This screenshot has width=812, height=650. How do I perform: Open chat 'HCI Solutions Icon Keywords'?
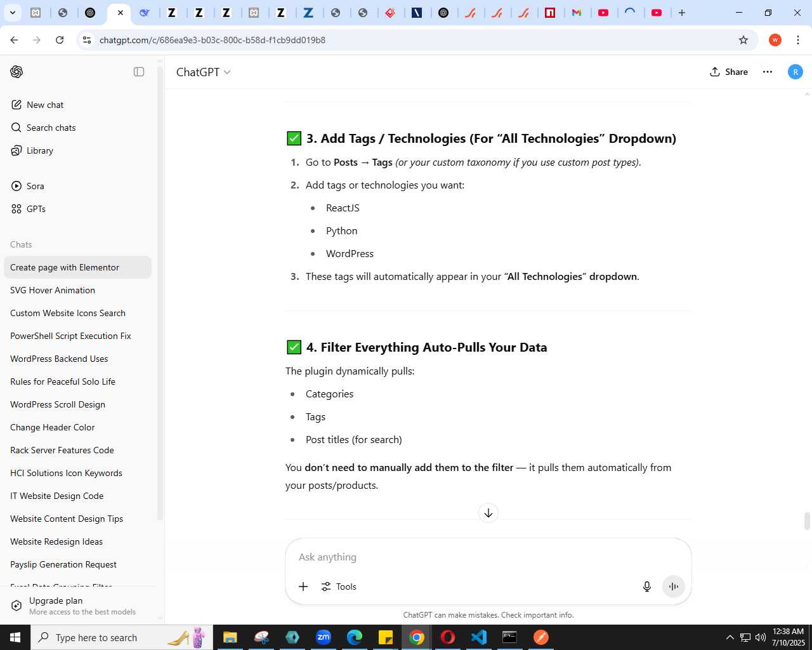(x=77, y=473)
